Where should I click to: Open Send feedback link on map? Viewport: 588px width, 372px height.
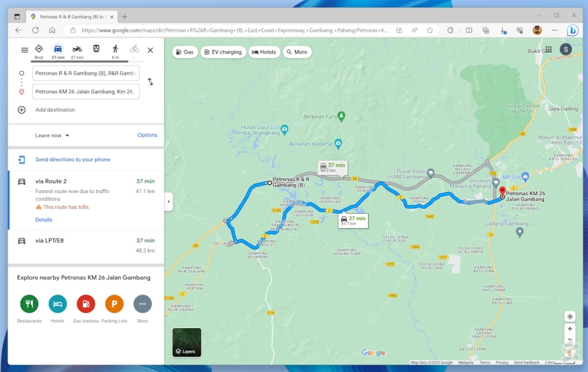pos(526,363)
